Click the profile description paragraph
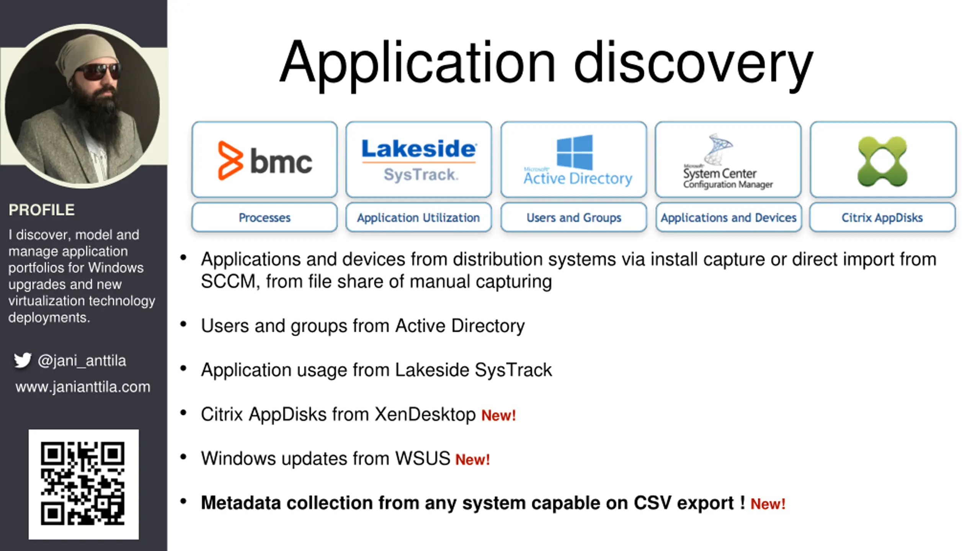The width and height of the screenshot is (980, 551). click(x=82, y=276)
